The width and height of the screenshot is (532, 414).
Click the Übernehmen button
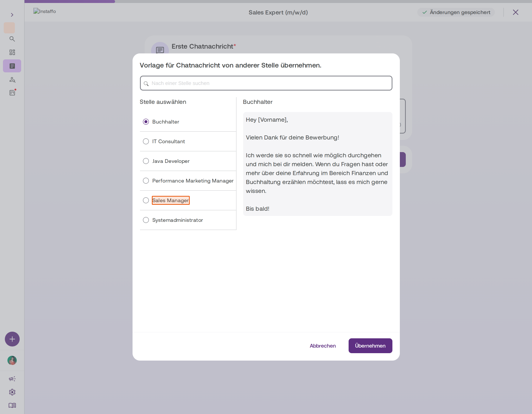(x=370, y=346)
